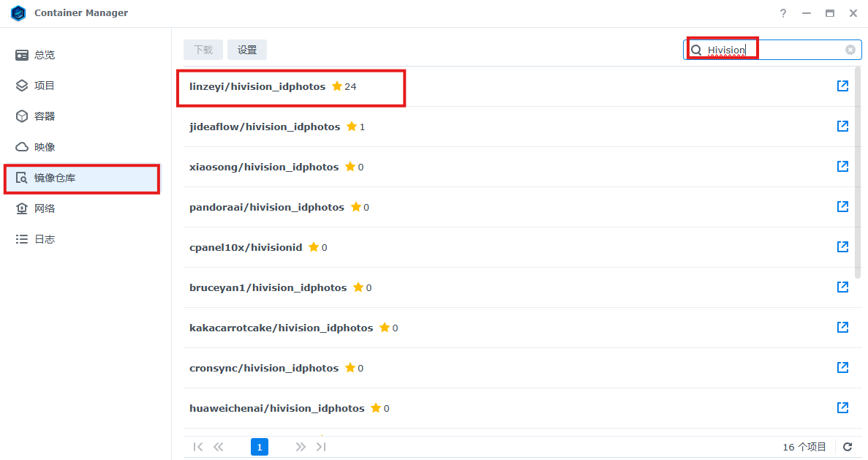This screenshot has height=460, width=868.
Task: Click the 下载 download button
Action: [x=203, y=50]
